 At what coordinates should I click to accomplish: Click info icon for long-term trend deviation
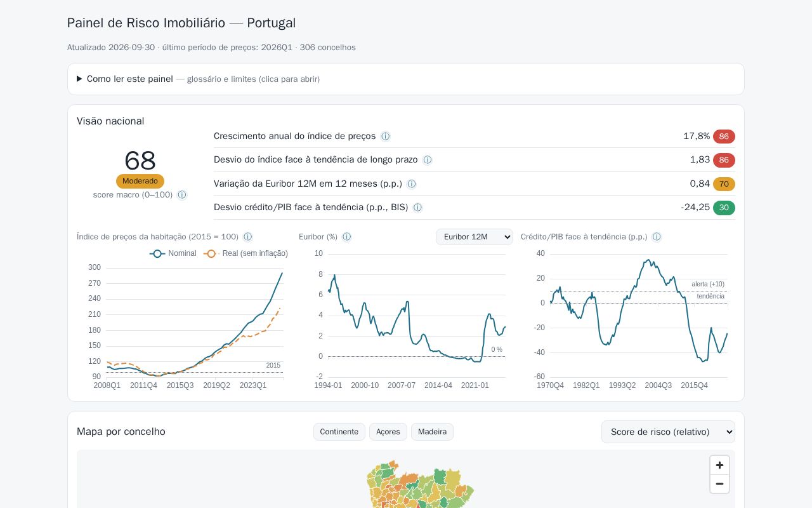(x=427, y=160)
